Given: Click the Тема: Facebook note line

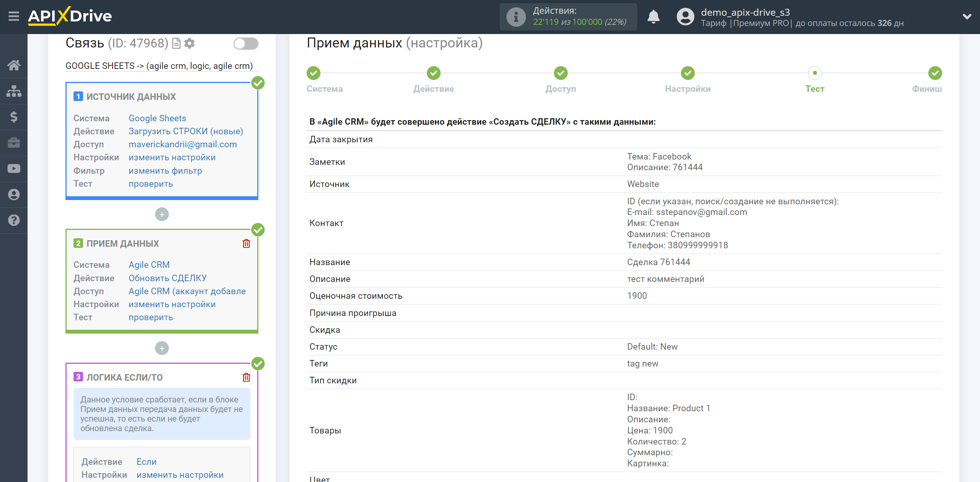Looking at the screenshot, I should point(659,156).
